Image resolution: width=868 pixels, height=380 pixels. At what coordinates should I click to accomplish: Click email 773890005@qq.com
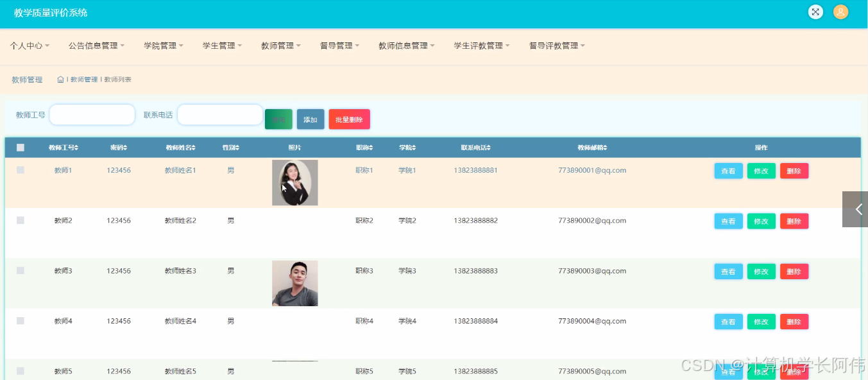coord(592,371)
